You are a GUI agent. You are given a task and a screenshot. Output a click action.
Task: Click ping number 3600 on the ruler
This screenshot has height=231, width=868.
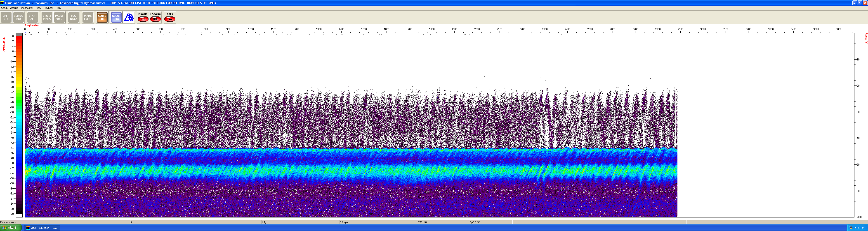839,29
